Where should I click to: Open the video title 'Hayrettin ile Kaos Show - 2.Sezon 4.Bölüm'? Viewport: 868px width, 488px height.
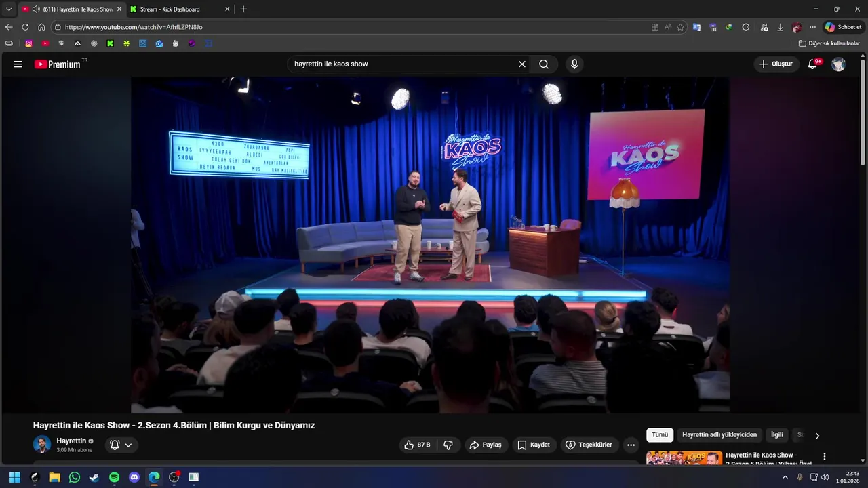174,425
